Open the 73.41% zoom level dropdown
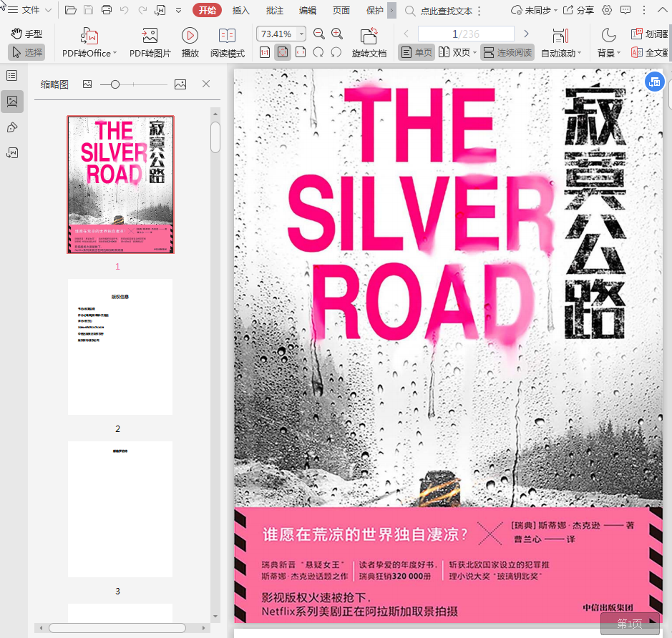672x638 pixels. (x=302, y=34)
